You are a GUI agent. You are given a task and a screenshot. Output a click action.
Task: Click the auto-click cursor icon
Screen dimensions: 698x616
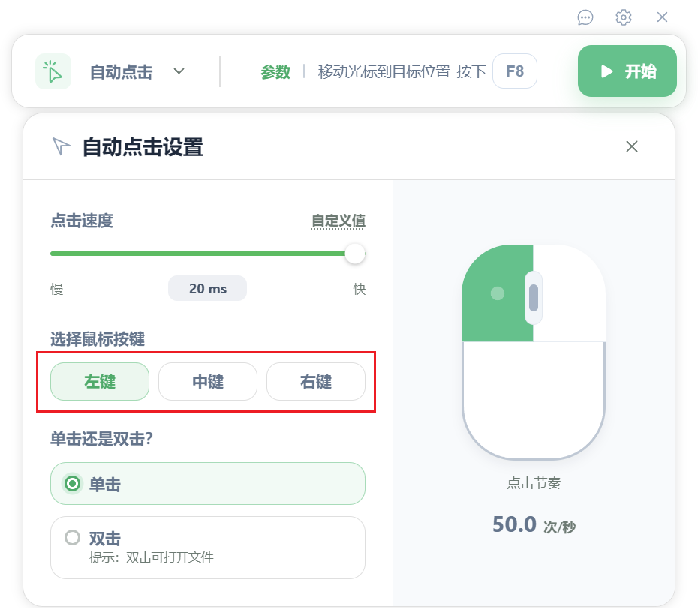tap(53, 71)
